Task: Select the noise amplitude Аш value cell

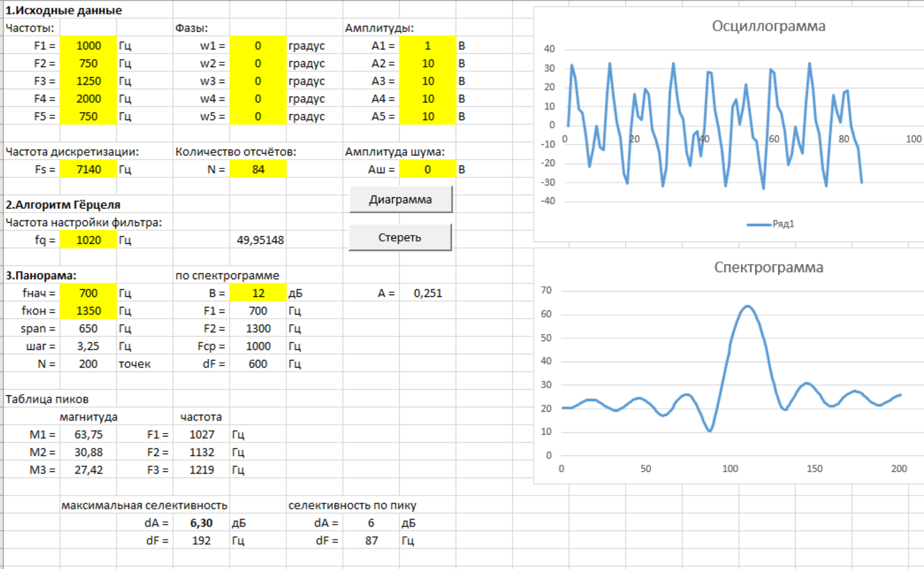Action: 427,170
